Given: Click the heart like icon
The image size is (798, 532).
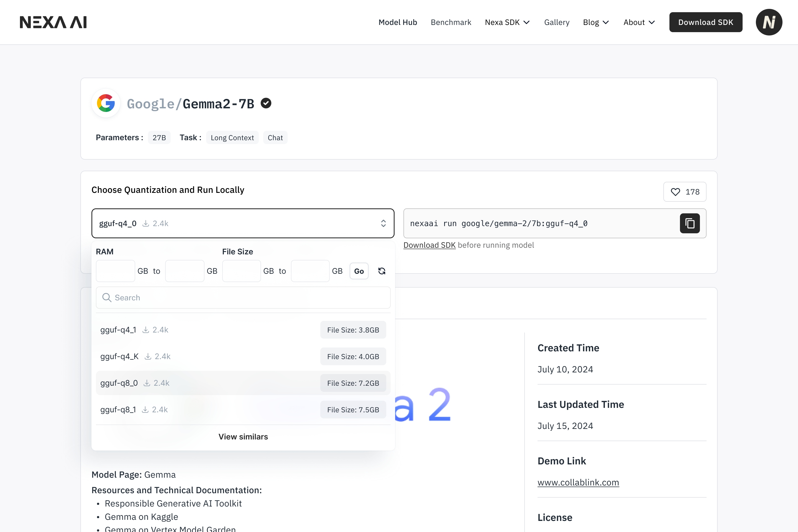Looking at the screenshot, I should (x=675, y=192).
